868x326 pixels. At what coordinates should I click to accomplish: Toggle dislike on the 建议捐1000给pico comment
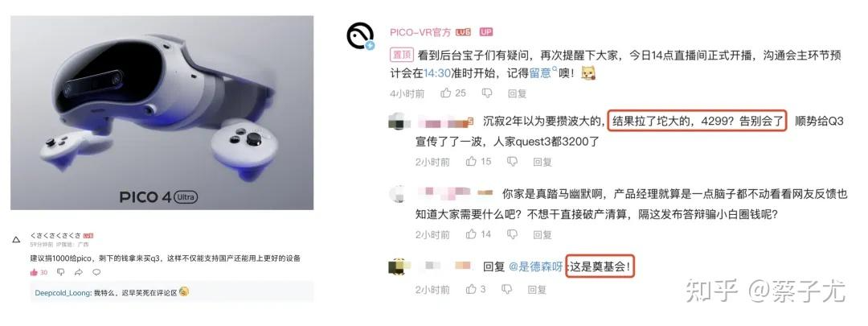tap(61, 272)
